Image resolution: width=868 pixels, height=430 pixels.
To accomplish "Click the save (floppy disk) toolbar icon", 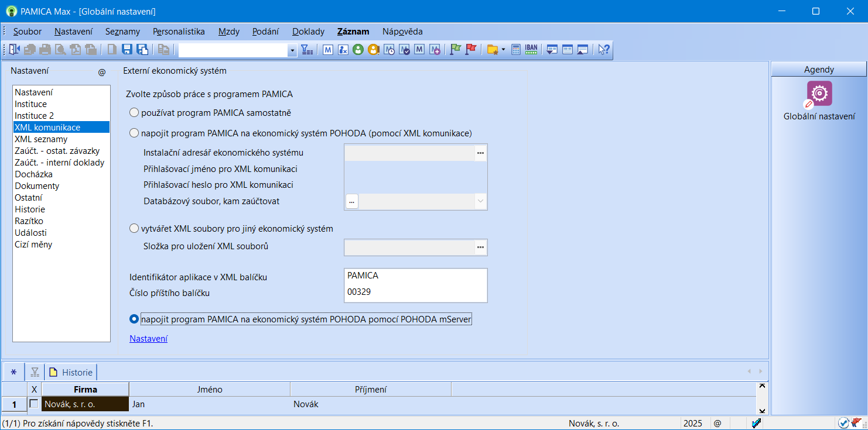I will click(127, 50).
